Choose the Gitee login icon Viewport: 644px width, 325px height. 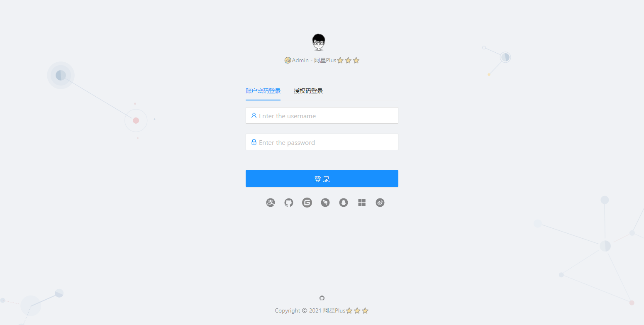point(307,203)
